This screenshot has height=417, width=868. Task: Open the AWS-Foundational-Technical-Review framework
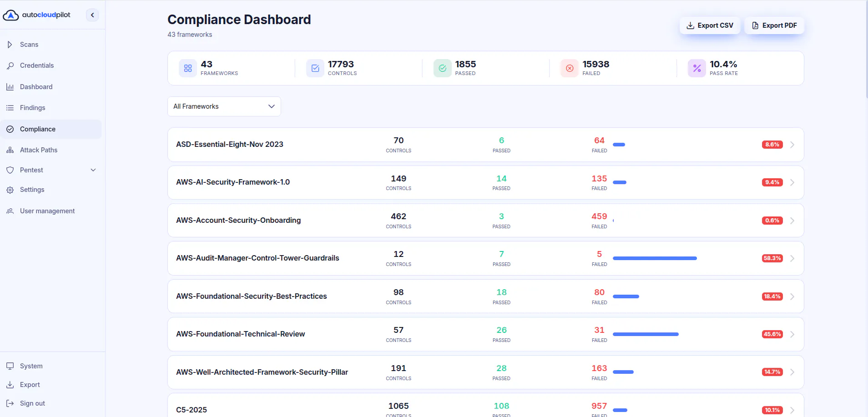click(x=486, y=334)
